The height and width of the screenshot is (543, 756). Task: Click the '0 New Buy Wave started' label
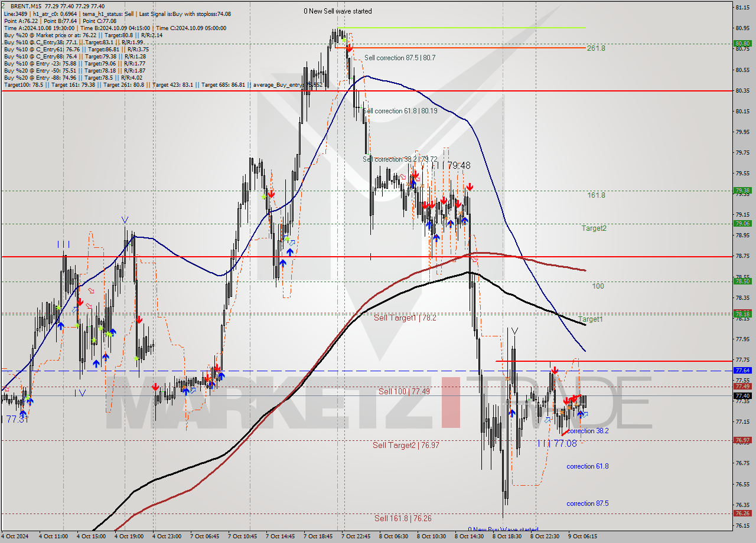503,529
